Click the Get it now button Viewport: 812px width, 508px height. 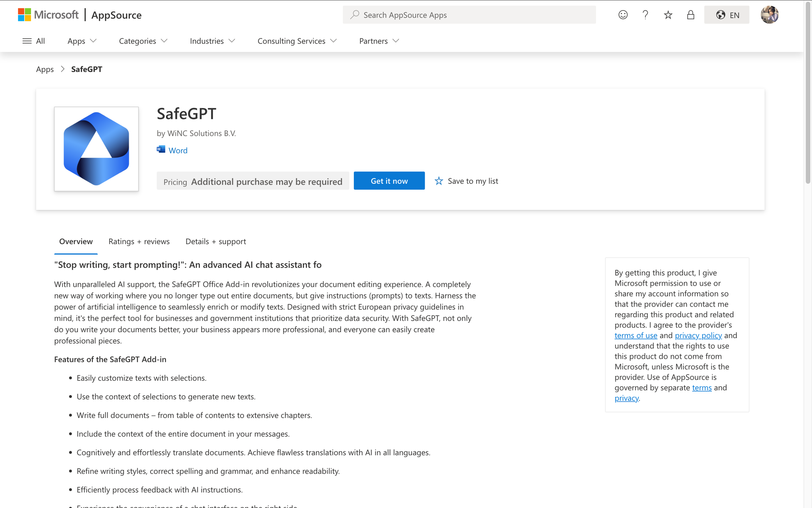[389, 181]
